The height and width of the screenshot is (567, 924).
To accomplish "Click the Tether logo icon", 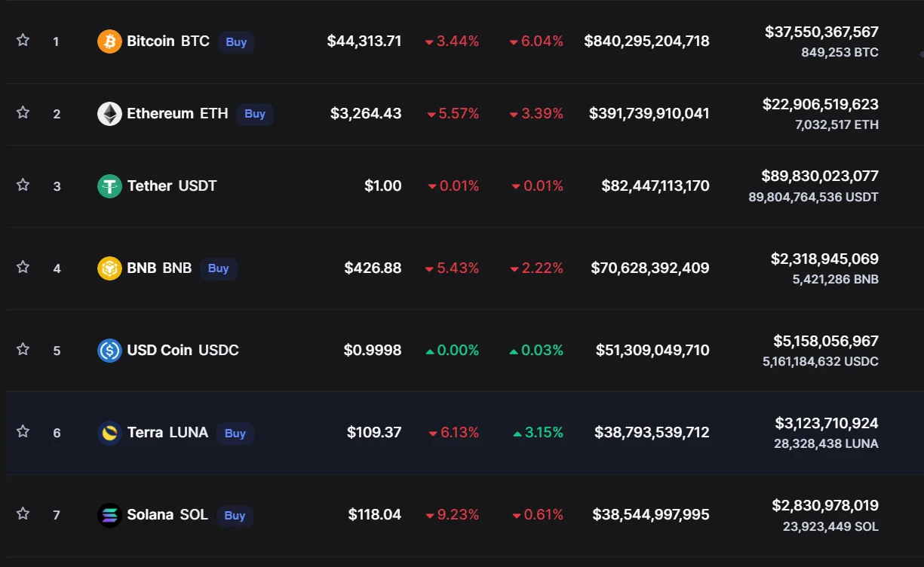I will (x=109, y=186).
